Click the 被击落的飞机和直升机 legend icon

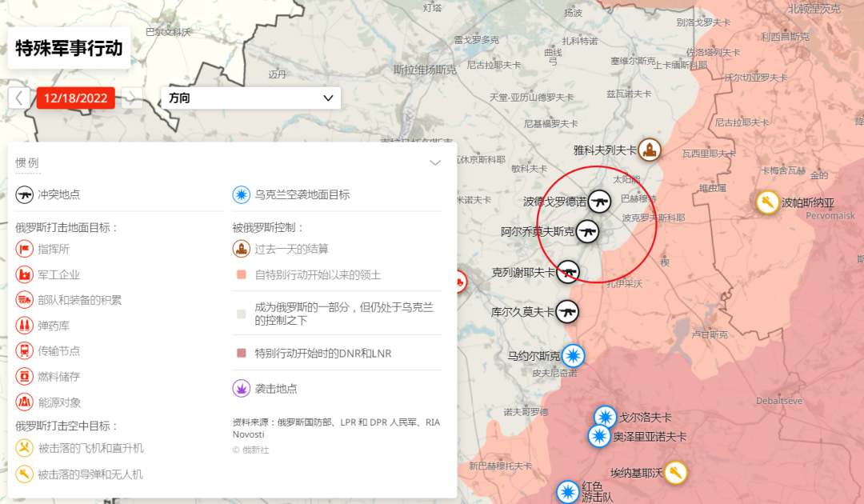coord(24,448)
